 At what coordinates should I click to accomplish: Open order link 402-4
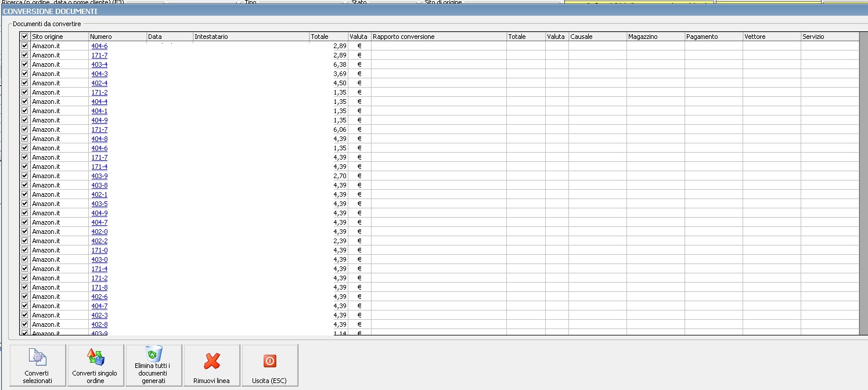click(x=99, y=83)
